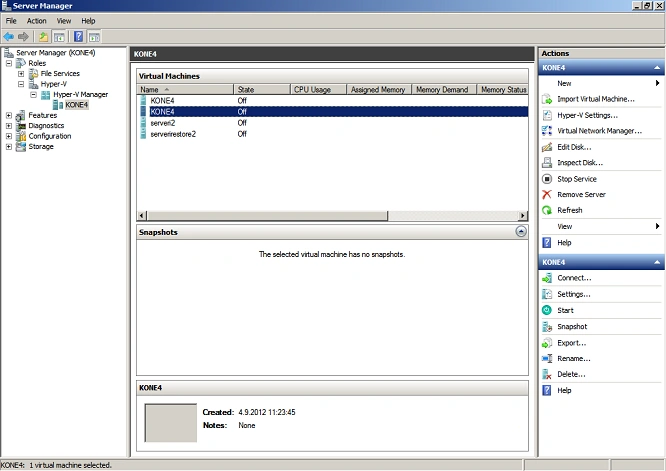Screen dimensions: 666x471
Task: Click the left scroll arrow of VM list
Action: [142, 216]
